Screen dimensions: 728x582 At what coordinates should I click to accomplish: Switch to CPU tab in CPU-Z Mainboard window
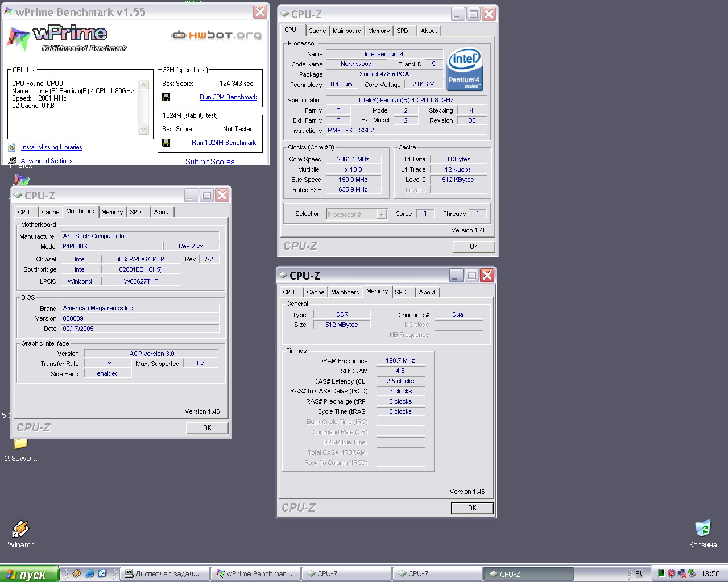click(24, 212)
